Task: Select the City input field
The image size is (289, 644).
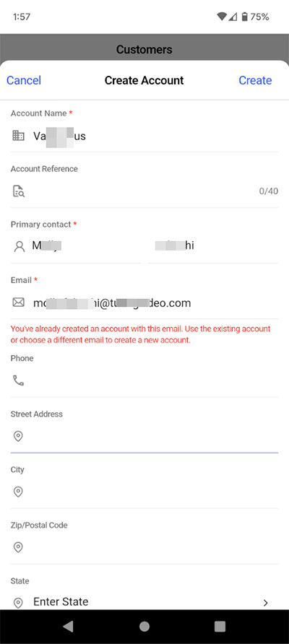Action: [x=144, y=492]
